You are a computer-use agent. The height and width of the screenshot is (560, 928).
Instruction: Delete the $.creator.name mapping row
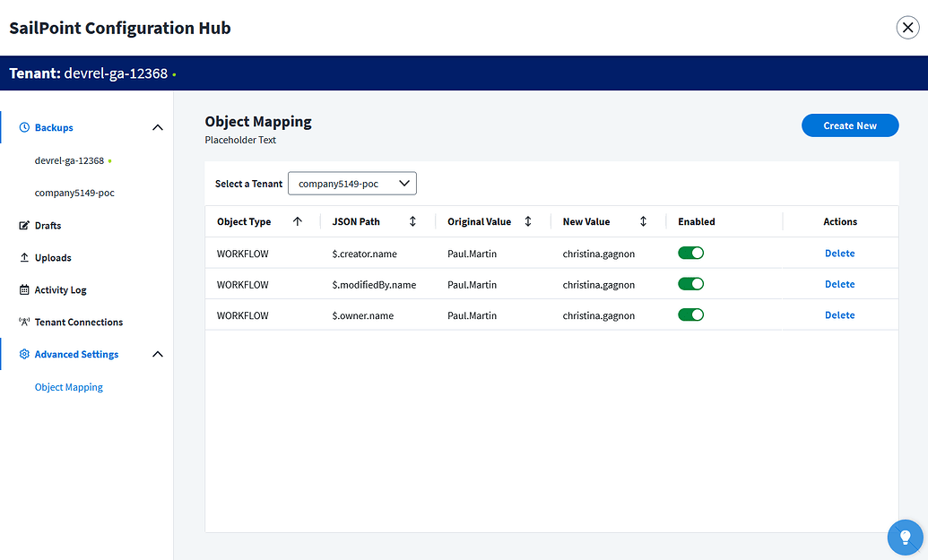(839, 253)
